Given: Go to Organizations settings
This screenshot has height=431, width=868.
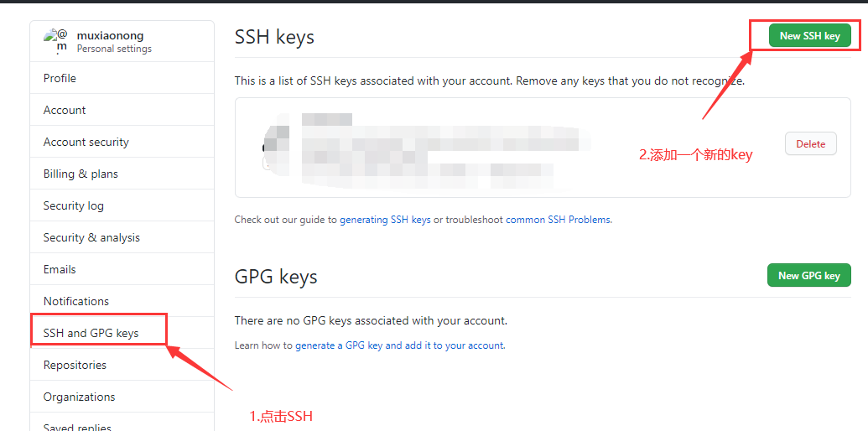Looking at the screenshot, I should coord(122,397).
